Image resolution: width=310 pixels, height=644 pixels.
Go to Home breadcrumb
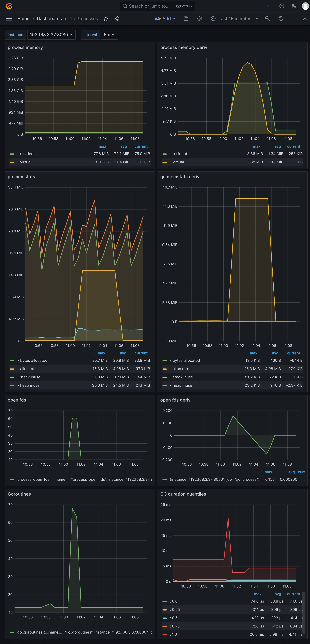[23, 19]
